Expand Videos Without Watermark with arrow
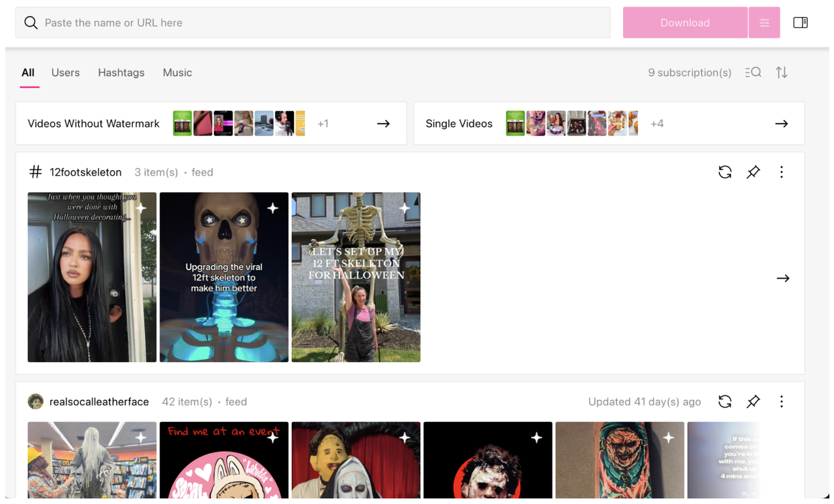The image size is (834, 504). tap(383, 124)
